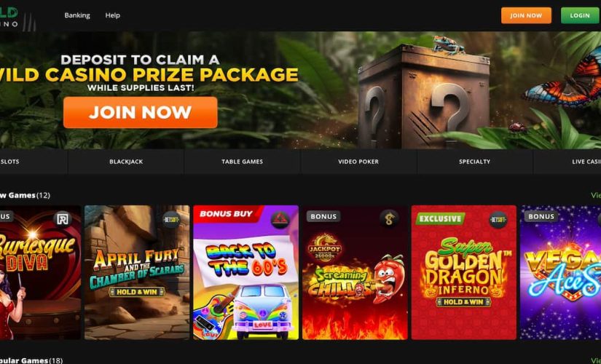Screen dimensions: 601x364
Task: Click the Betsoft provider icon on April Fury
Action: click(170, 220)
